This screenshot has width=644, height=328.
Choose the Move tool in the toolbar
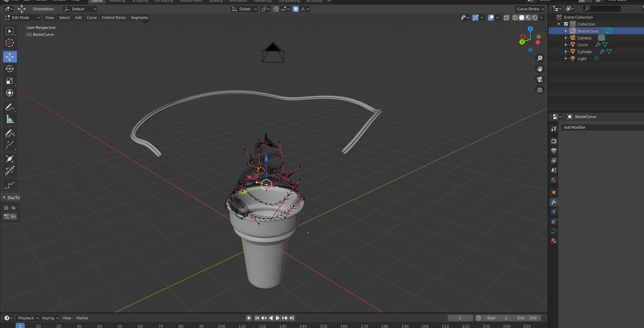10,57
